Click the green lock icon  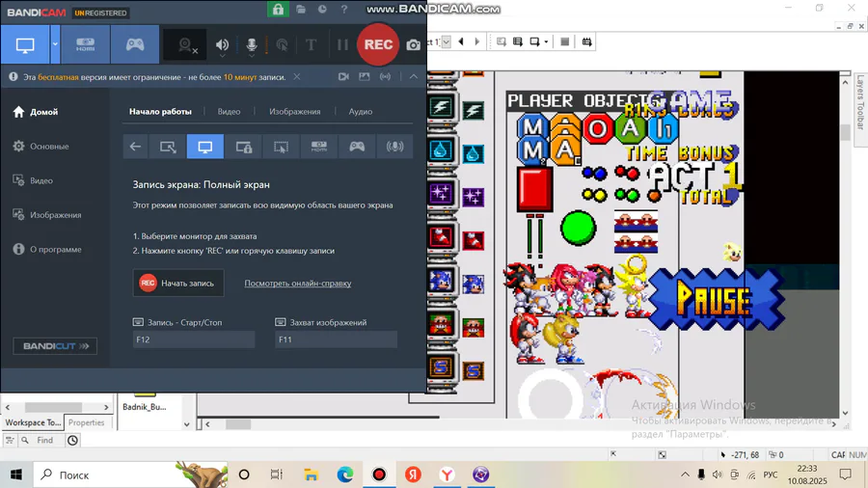(x=278, y=9)
